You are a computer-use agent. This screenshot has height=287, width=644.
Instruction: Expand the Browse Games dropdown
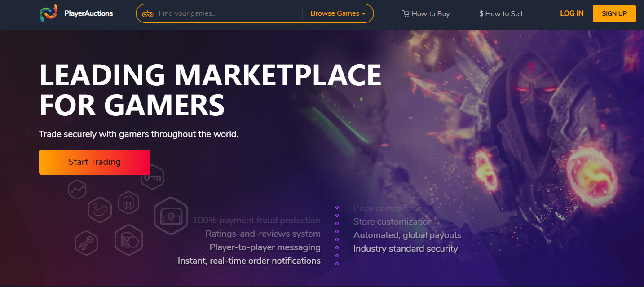point(338,13)
